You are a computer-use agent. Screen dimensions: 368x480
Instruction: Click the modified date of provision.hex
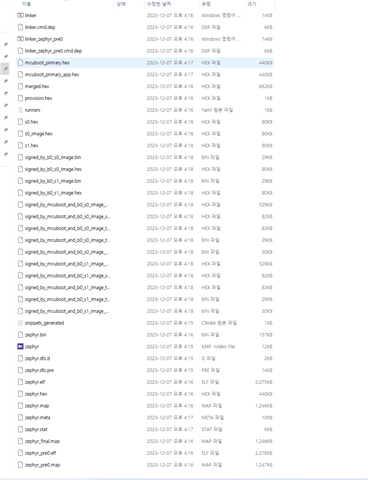pos(170,98)
